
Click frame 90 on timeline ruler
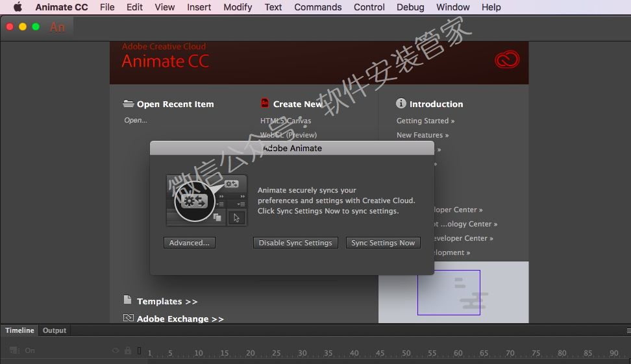pos(613,353)
